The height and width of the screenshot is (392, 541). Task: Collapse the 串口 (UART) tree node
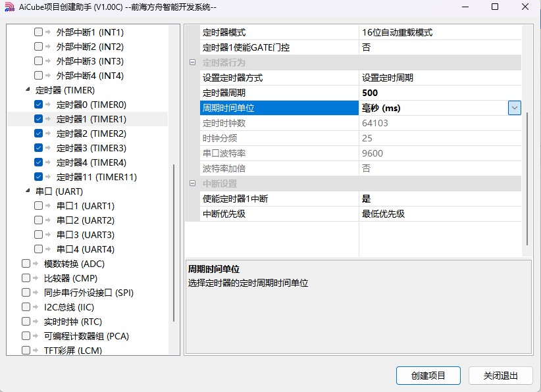(x=28, y=191)
